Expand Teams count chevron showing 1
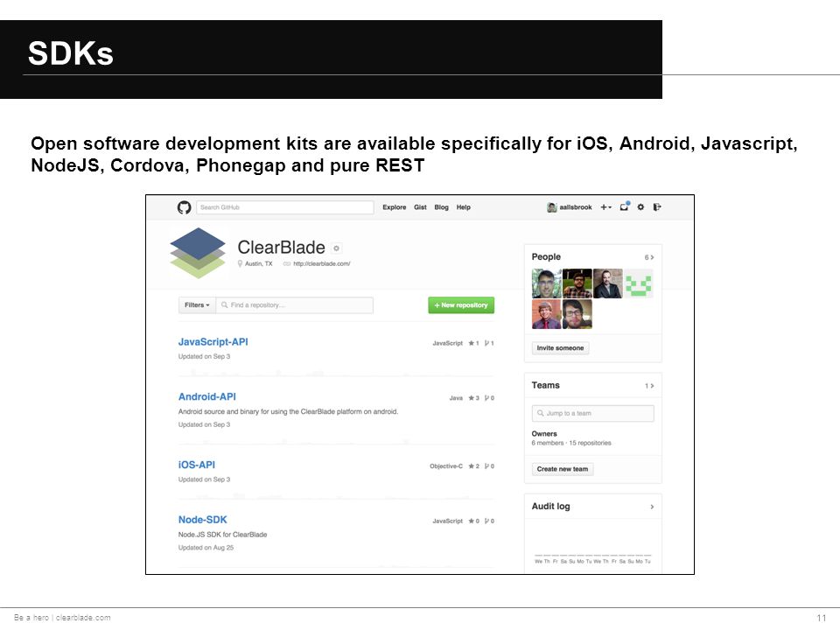This screenshot has height=630, width=840. click(x=649, y=386)
